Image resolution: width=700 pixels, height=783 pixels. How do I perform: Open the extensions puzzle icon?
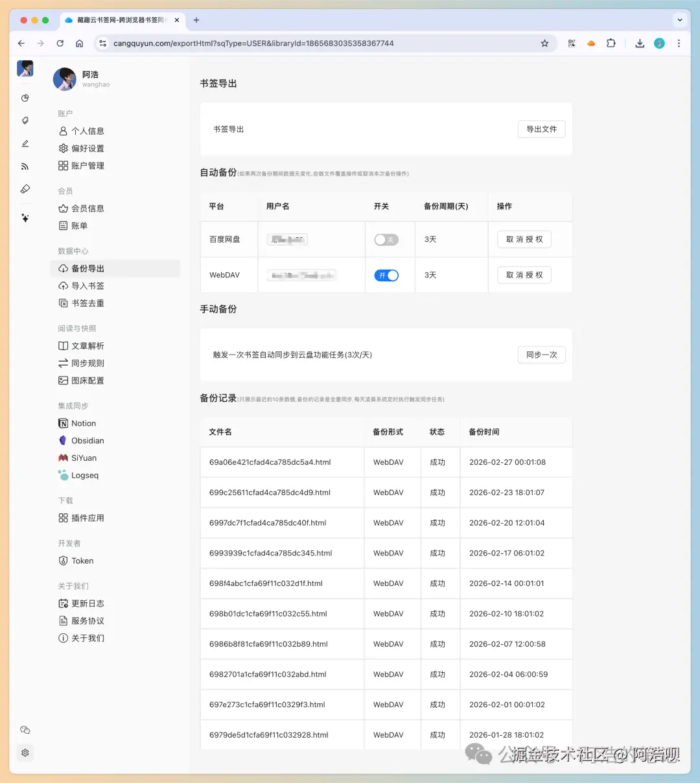point(611,43)
